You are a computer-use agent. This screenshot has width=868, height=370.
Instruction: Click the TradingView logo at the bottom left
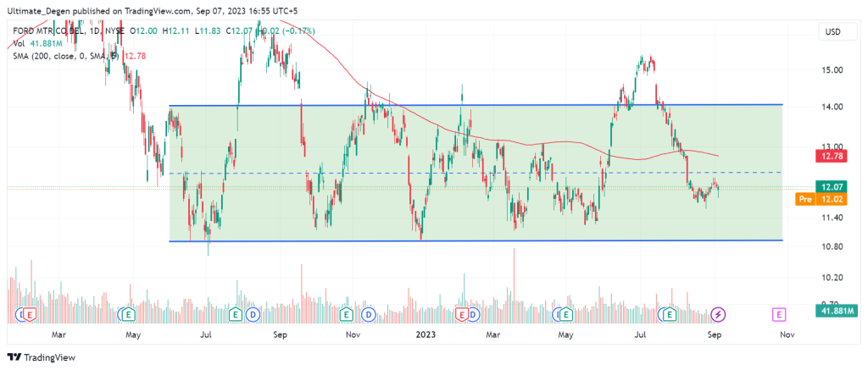click(41, 357)
